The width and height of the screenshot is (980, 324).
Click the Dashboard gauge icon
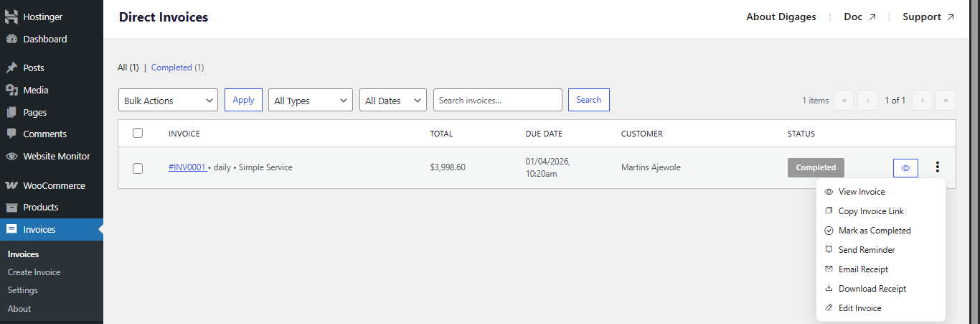(x=11, y=39)
